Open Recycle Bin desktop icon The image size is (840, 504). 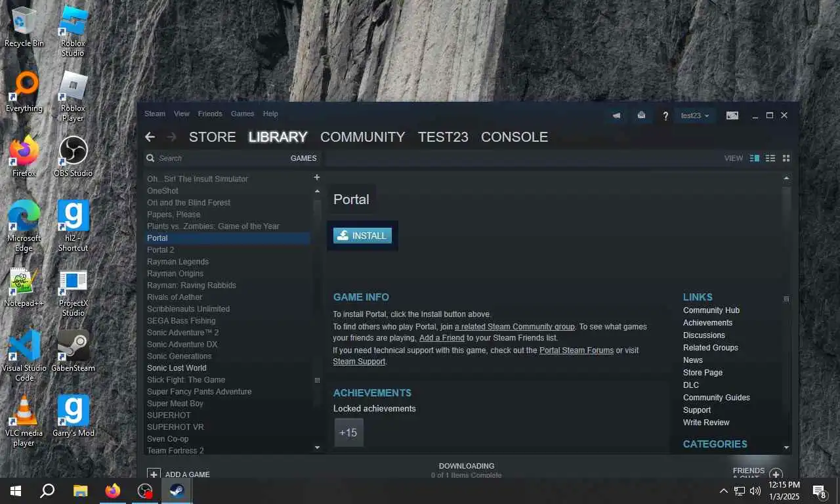[24, 28]
